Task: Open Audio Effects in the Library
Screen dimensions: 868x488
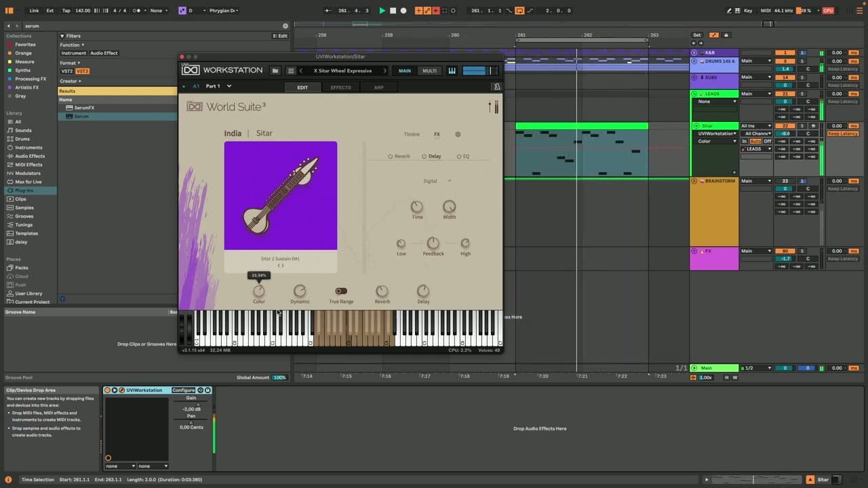Action: pos(30,156)
